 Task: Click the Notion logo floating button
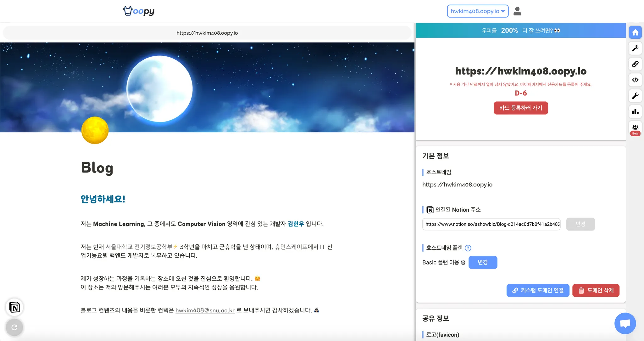pos(14,307)
